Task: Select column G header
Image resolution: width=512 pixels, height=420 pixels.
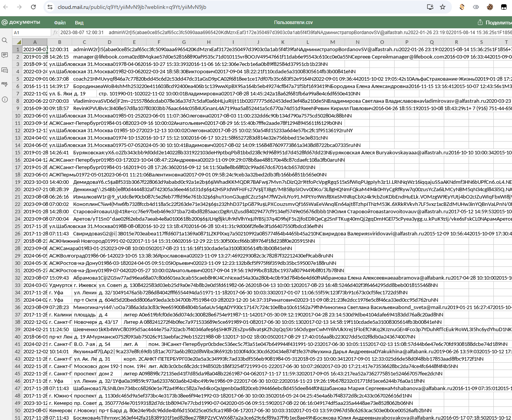Action: (x=184, y=42)
